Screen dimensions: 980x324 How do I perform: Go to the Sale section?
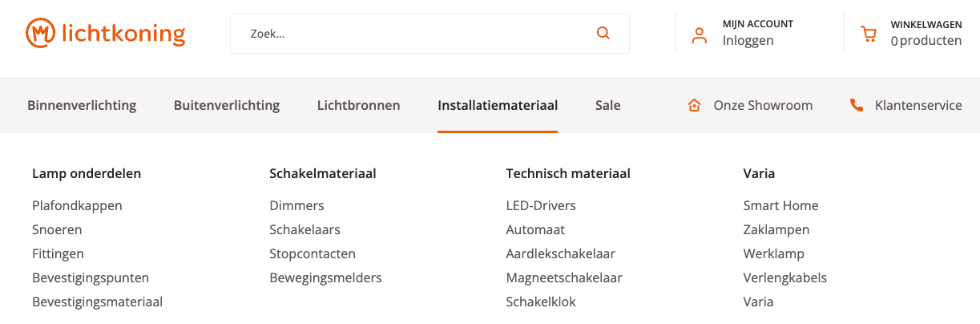tap(607, 105)
